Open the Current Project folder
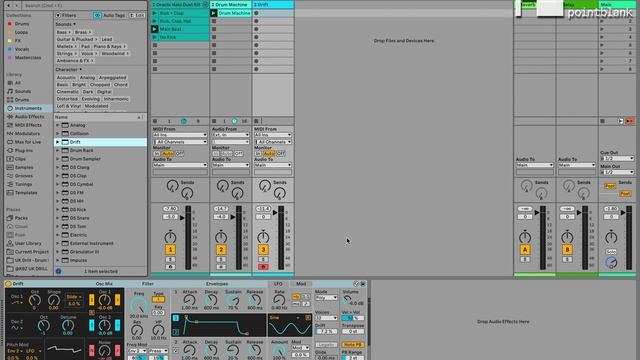The image size is (640, 360). coord(31,252)
